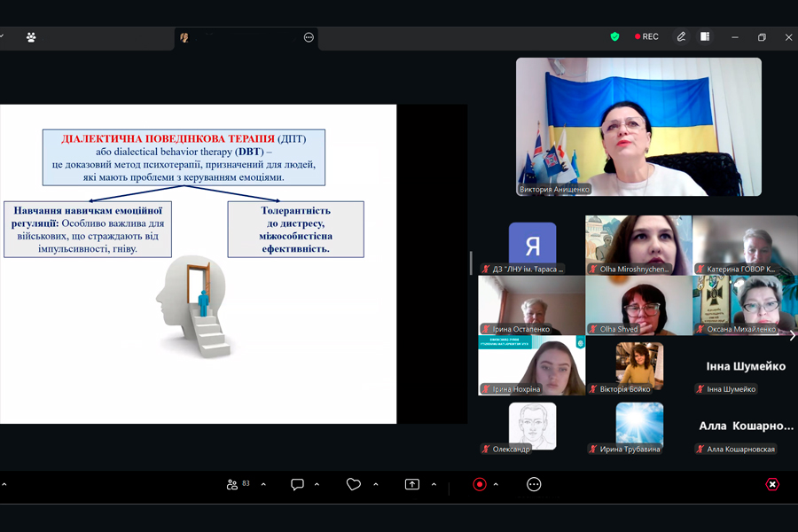Expand chat options arrow
Image resolution: width=798 pixels, height=532 pixels.
(317, 484)
